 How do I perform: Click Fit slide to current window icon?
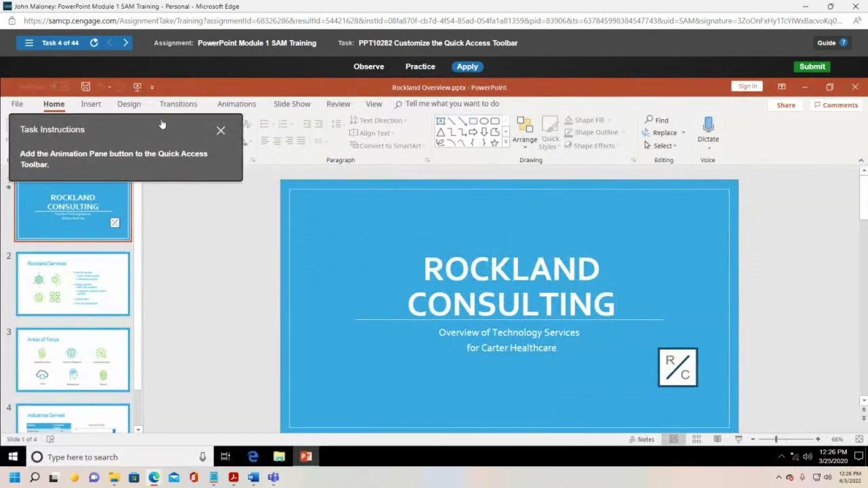click(859, 439)
